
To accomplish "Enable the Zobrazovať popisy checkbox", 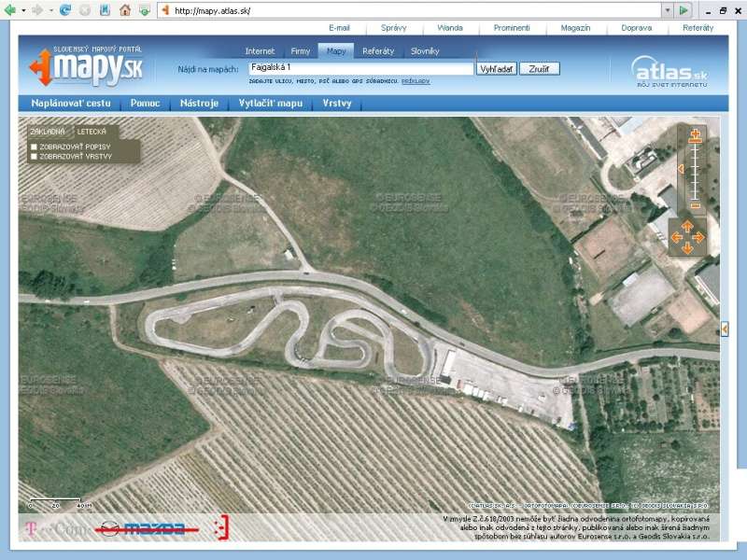I will 34,147.
